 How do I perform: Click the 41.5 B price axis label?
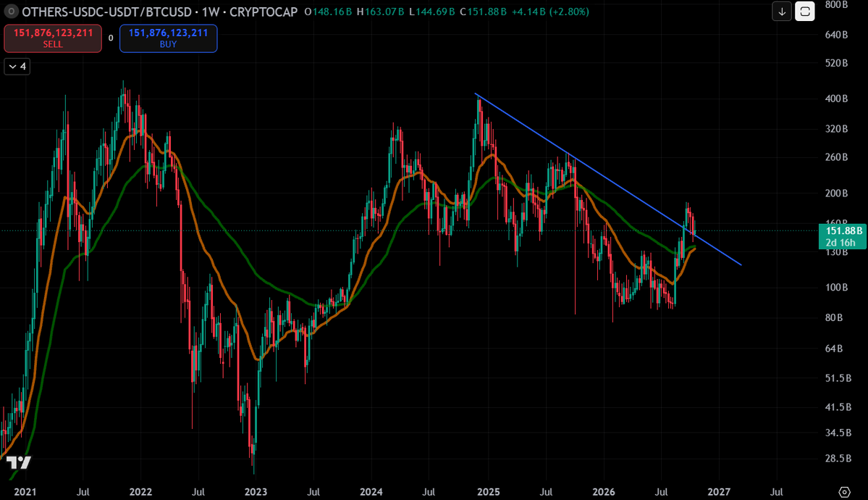pos(838,407)
